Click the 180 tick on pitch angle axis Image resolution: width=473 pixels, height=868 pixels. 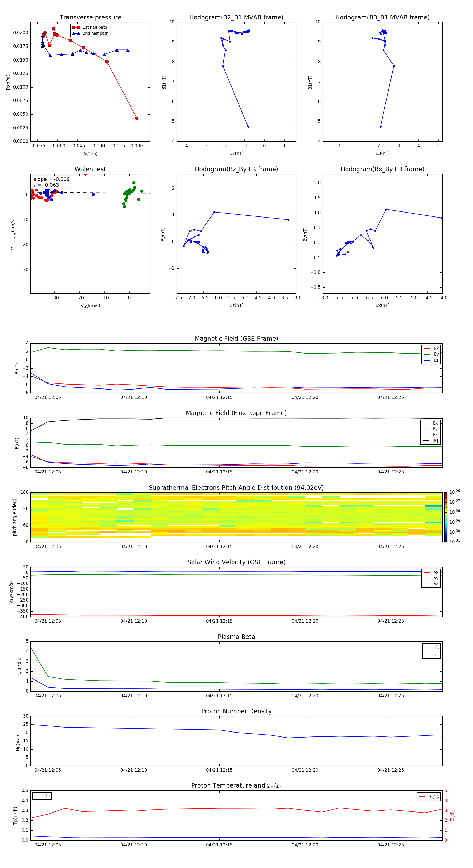pyautogui.click(x=25, y=492)
